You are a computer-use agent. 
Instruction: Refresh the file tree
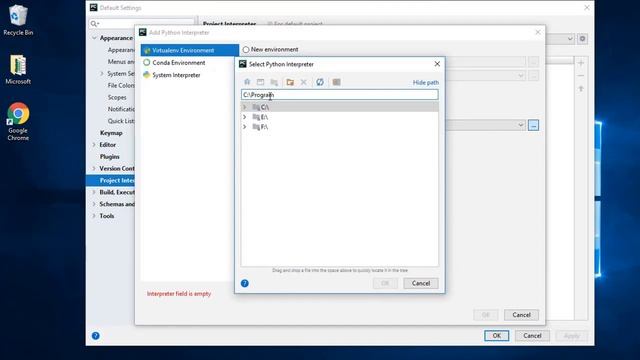tap(320, 82)
